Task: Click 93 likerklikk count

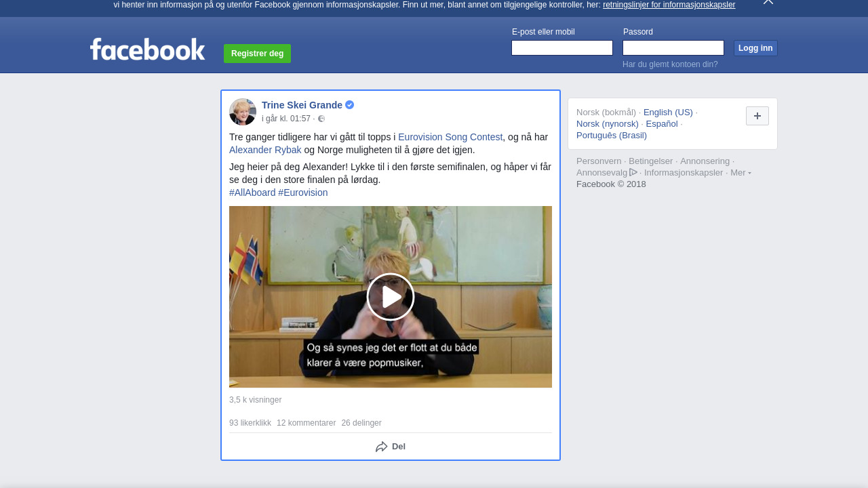Action: [250, 423]
